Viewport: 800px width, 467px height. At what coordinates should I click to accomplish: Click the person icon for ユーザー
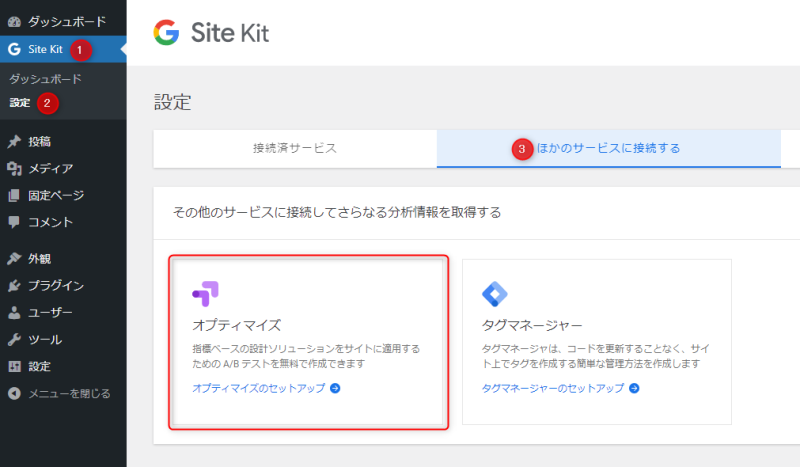[14, 312]
